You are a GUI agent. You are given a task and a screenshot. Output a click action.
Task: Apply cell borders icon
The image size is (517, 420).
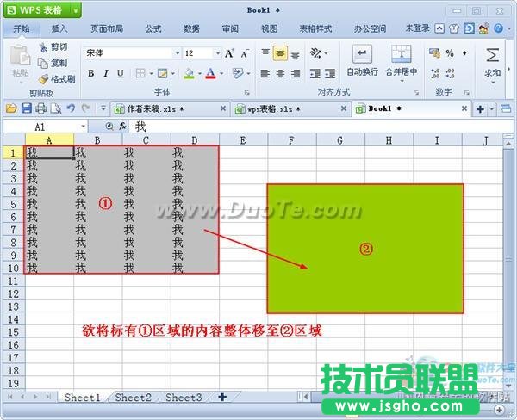[140, 73]
